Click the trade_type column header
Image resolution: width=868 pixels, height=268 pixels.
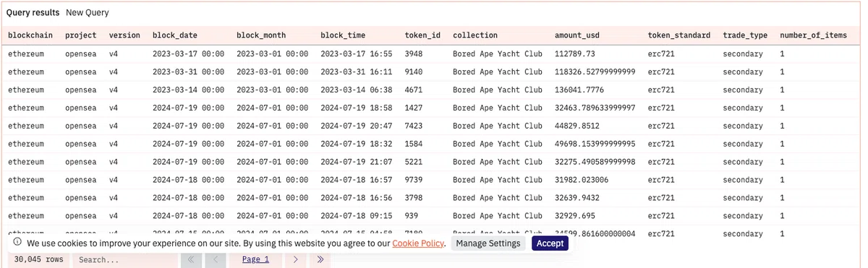coord(745,35)
